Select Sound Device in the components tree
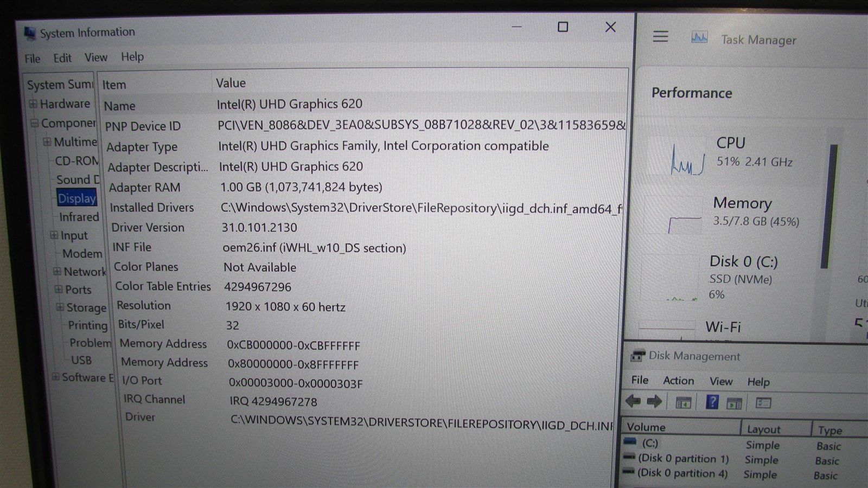 click(78, 179)
